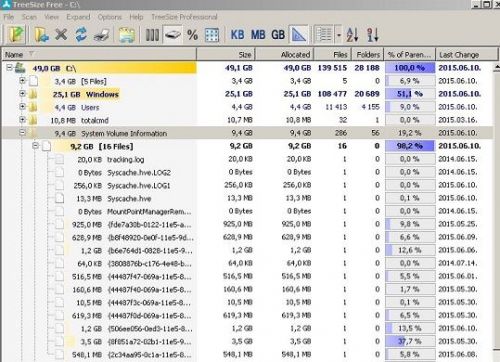This screenshot has height=362, width=500.
Task: Toggle the percent display mode
Action: (x=192, y=35)
